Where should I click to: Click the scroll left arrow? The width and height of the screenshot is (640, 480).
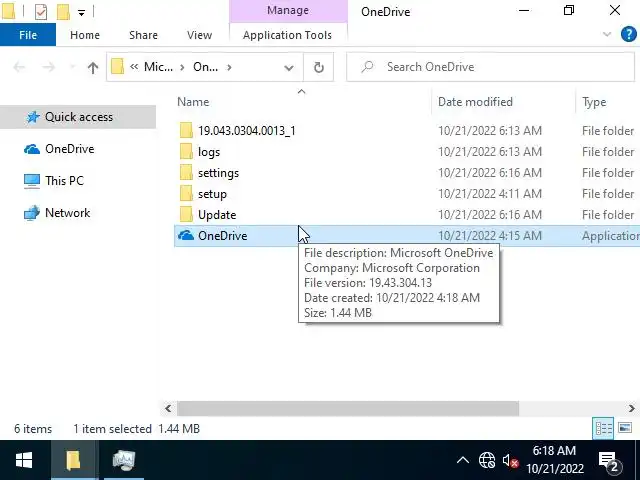point(168,408)
